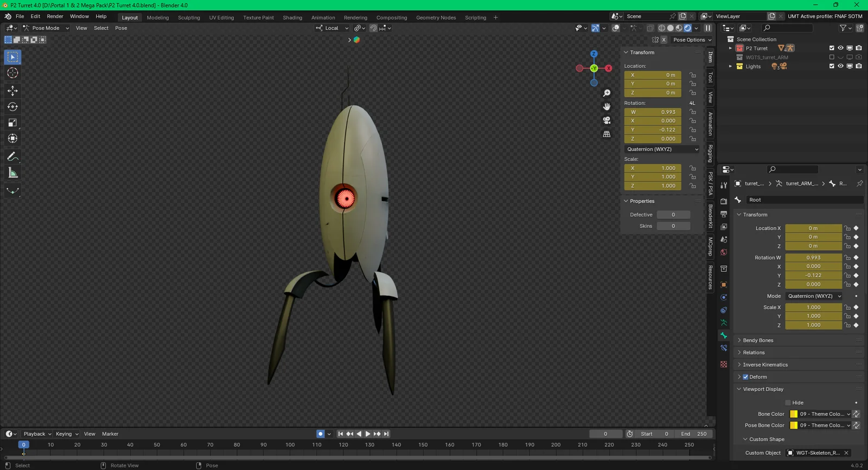Open the Tool properties tab icon
The height and width of the screenshot is (470, 868).
(724, 186)
